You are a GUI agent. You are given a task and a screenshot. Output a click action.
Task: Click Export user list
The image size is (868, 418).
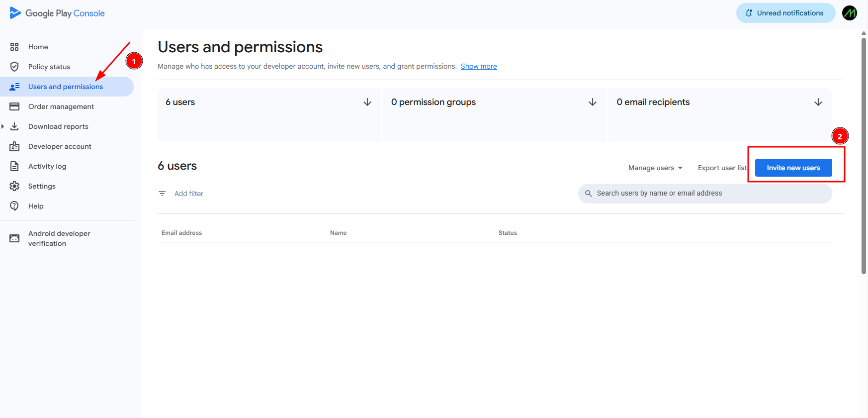[x=722, y=168]
